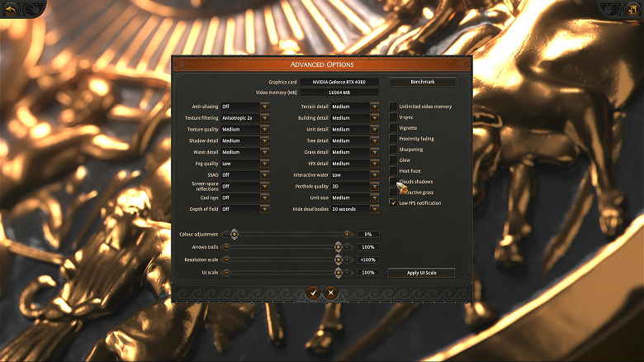Enable Unlimited video memory checkbox
The width and height of the screenshot is (644, 362).
tap(394, 107)
